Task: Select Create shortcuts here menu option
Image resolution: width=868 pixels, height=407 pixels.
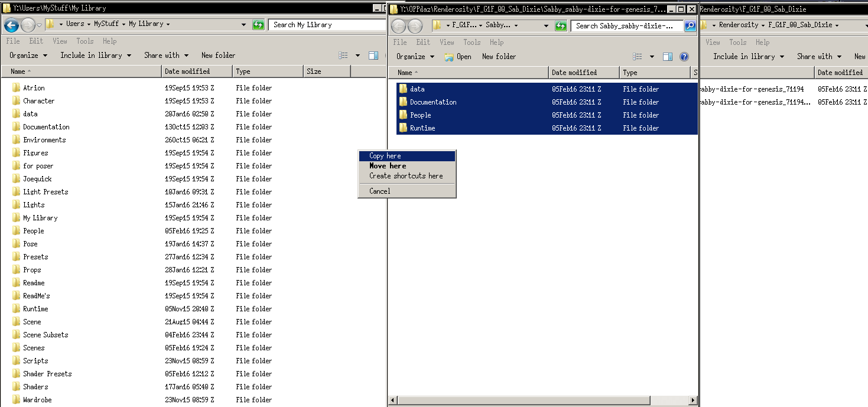Action: [x=407, y=176]
